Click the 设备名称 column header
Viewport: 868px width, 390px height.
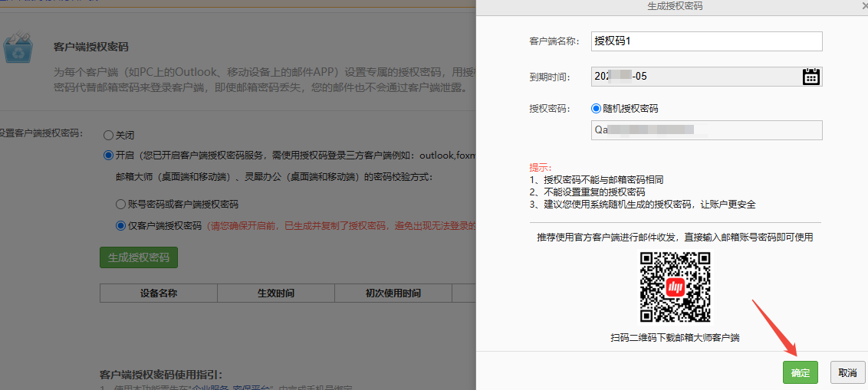tap(159, 293)
